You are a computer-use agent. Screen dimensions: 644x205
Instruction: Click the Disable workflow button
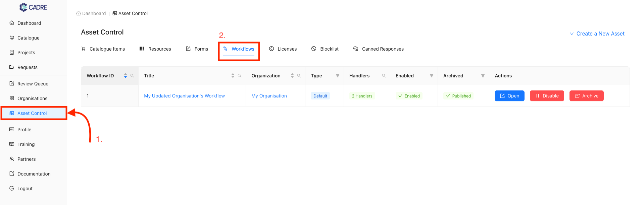547,96
